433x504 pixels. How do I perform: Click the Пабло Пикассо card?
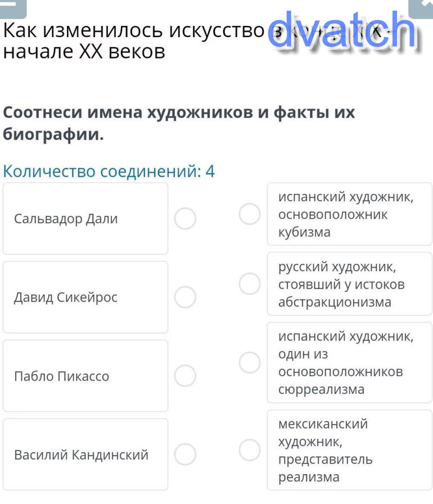tap(85, 376)
